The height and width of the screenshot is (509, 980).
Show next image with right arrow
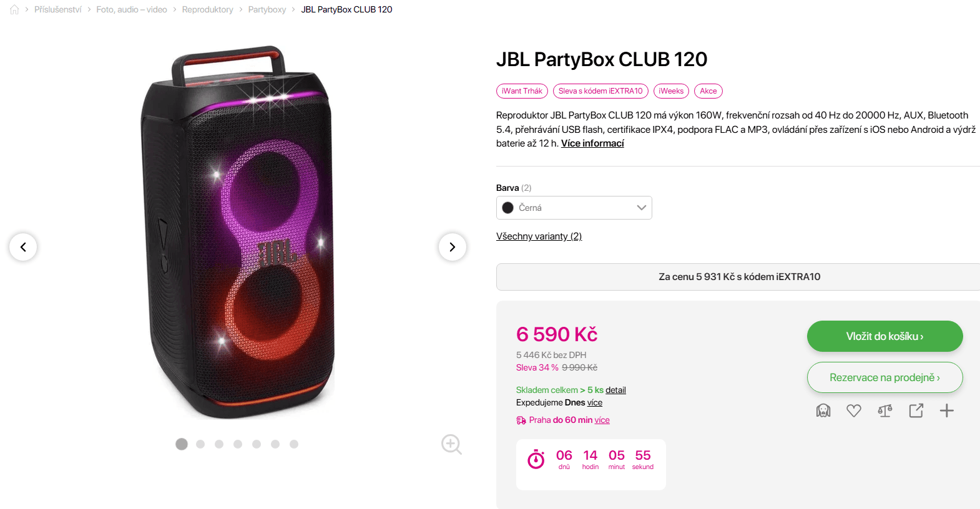[x=453, y=247]
